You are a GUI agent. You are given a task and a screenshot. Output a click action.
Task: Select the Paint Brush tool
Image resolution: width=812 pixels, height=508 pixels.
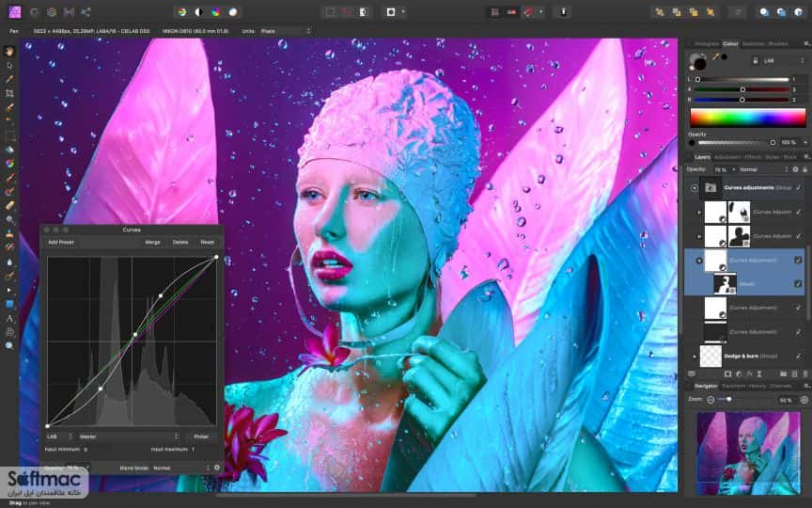click(x=9, y=178)
